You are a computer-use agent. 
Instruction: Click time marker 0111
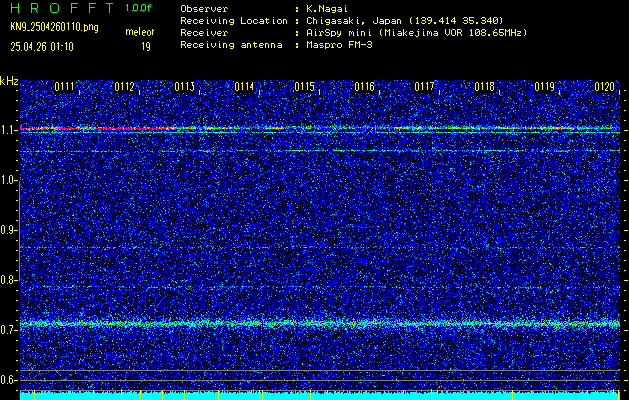point(65,86)
